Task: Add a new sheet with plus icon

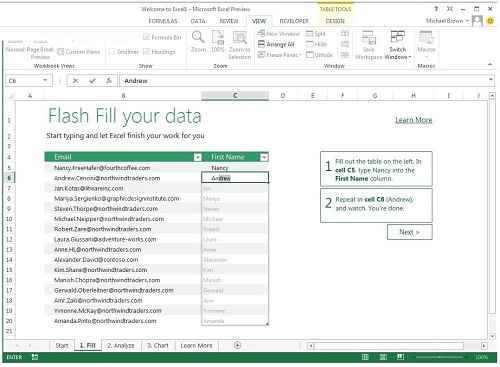Action: 237,345
